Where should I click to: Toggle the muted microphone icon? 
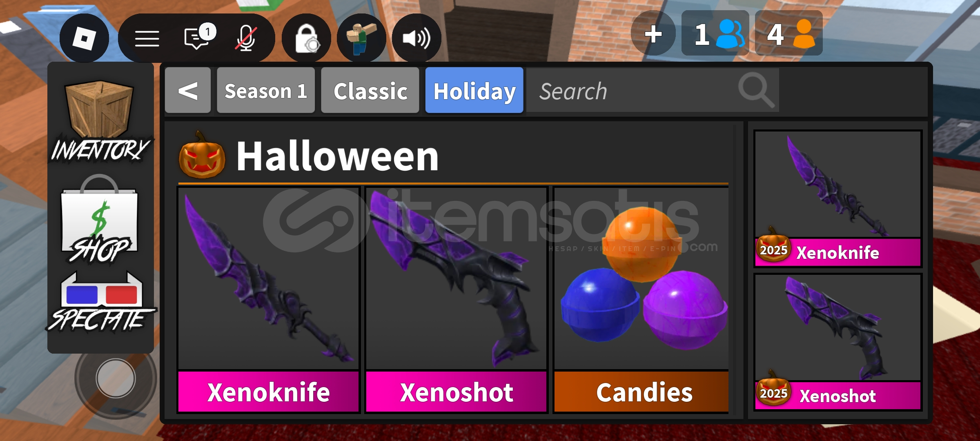click(x=246, y=38)
